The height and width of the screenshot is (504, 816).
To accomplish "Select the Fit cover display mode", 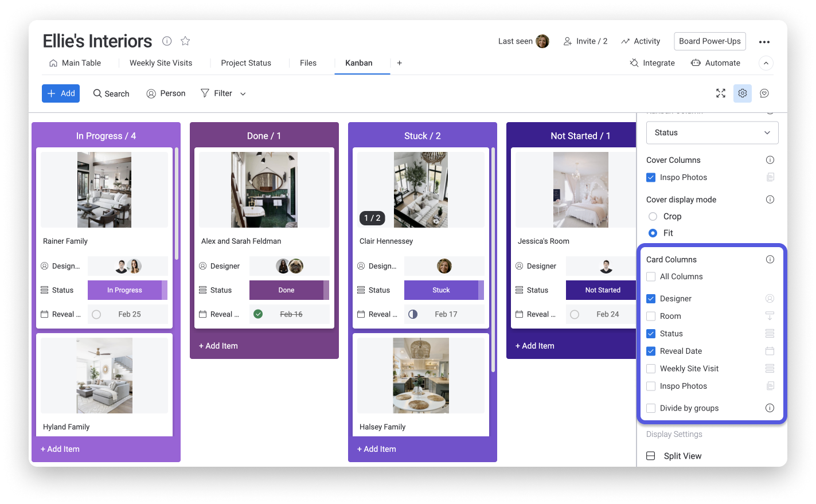I will 653,233.
